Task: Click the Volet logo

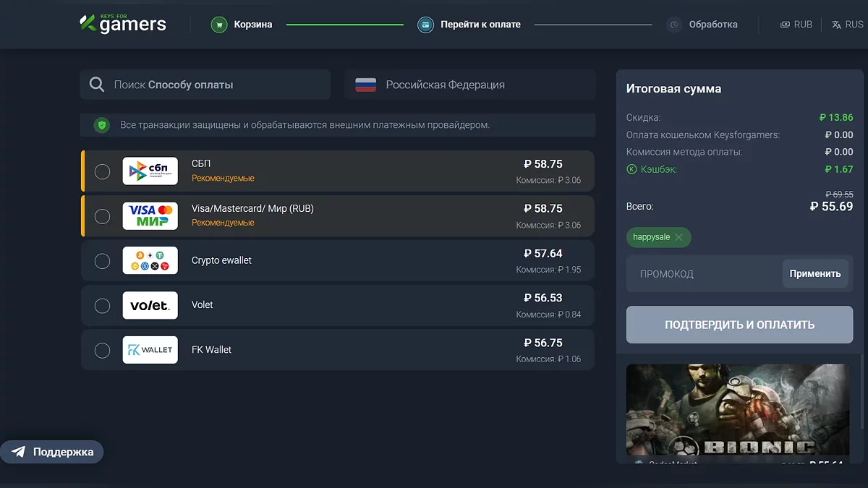Action: pyautogui.click(x=150, y=305)
